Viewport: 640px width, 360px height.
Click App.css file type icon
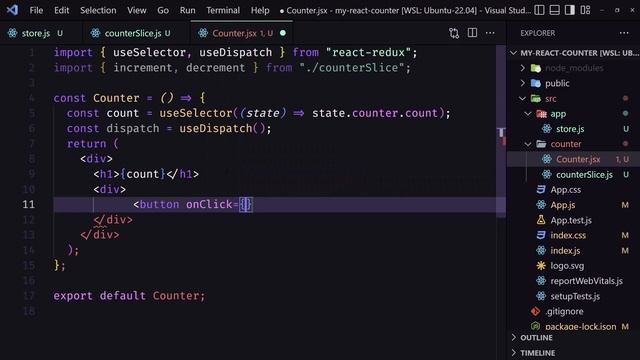pos(541,190)
